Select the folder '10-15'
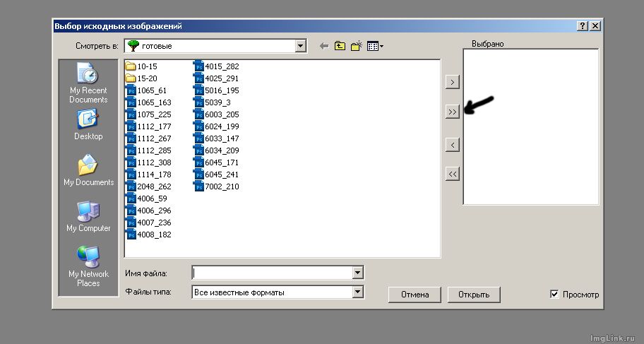 tap(142, 66)
